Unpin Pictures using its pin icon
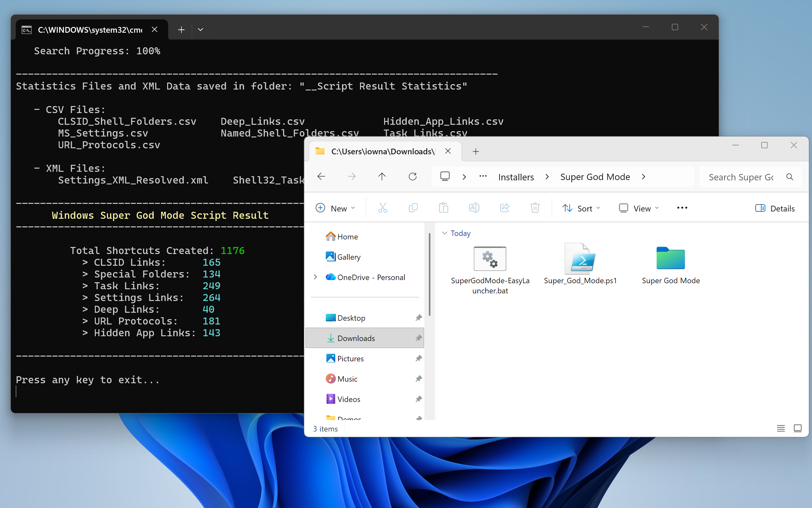The image size is (812, 508). [418, 358]
